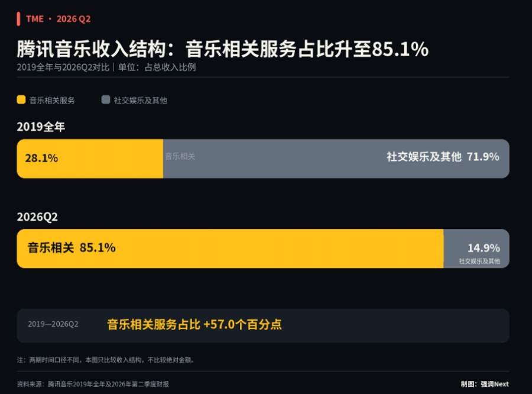Click the 2019全年 row heading

coord(41,127)
